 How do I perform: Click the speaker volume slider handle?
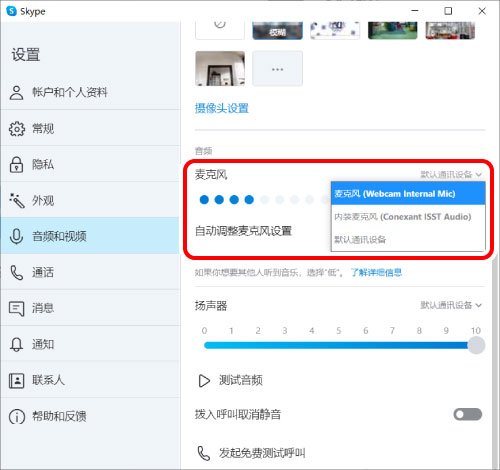(x=476, y=345)
